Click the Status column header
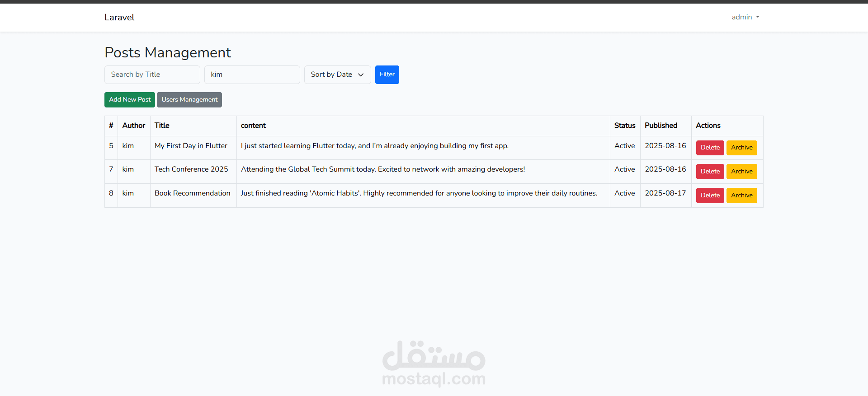 click(x=625, y=126)
